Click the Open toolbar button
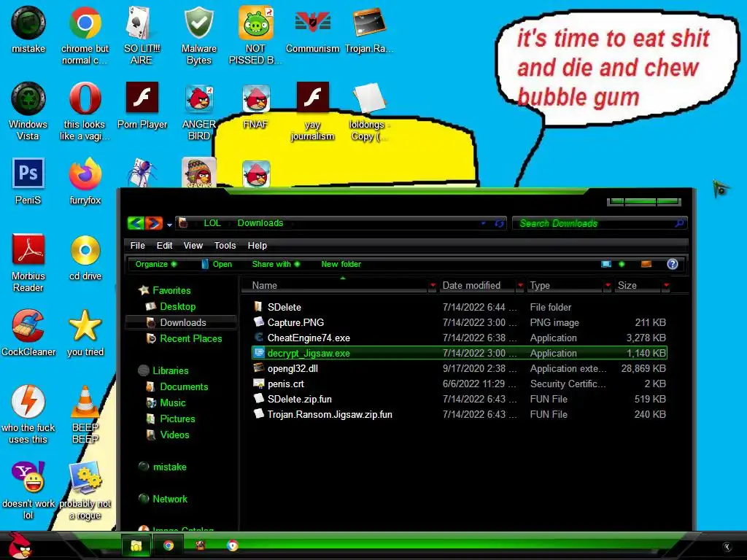 point(217,264)
